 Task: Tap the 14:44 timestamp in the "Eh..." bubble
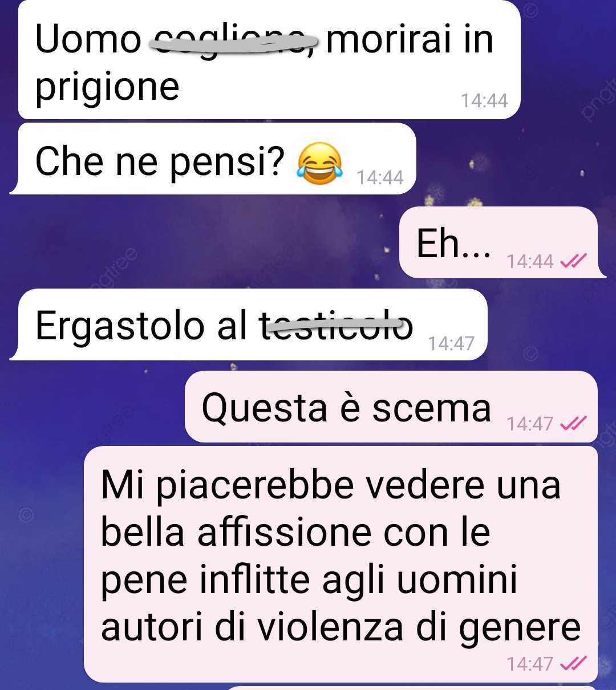530,262
